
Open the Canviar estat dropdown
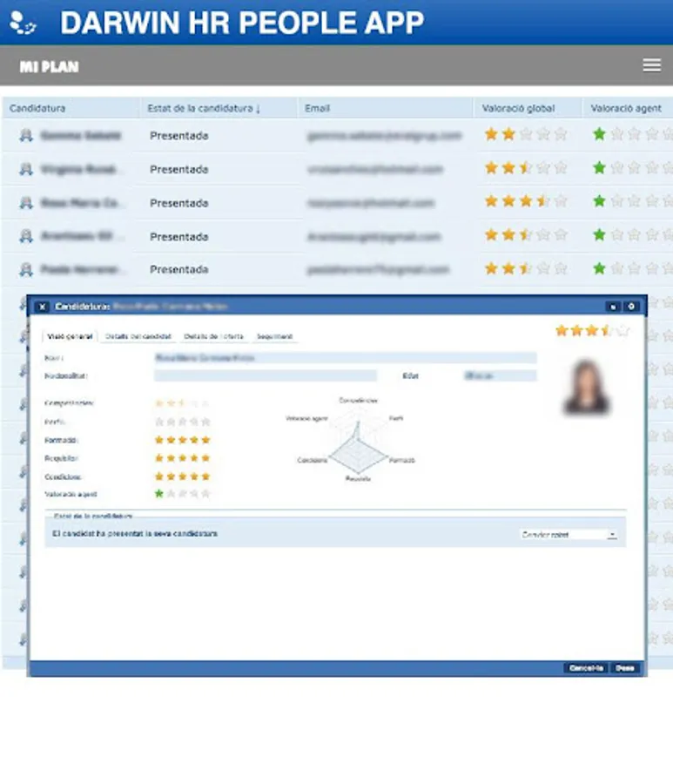click(x=568, y=535)
